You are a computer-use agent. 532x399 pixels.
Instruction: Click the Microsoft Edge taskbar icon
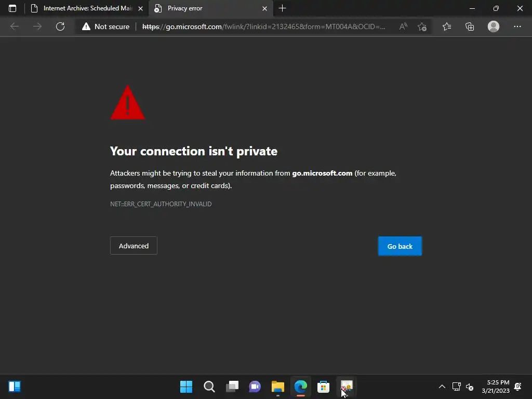click(301, 387)
